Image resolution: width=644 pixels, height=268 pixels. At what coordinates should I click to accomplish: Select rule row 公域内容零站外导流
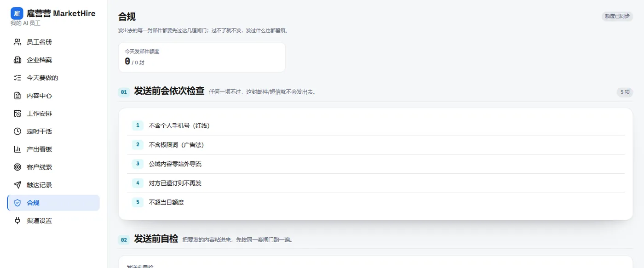(x=376, y=164)
